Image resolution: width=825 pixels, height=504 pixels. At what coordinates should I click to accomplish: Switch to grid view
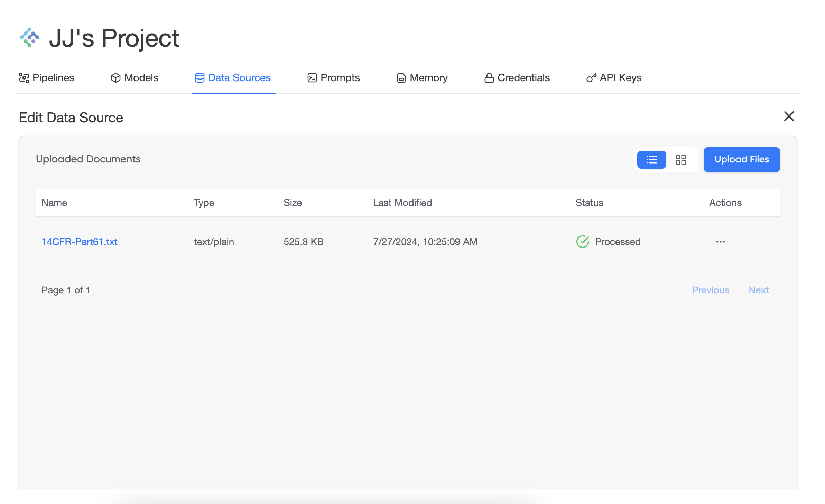(680, 160)
